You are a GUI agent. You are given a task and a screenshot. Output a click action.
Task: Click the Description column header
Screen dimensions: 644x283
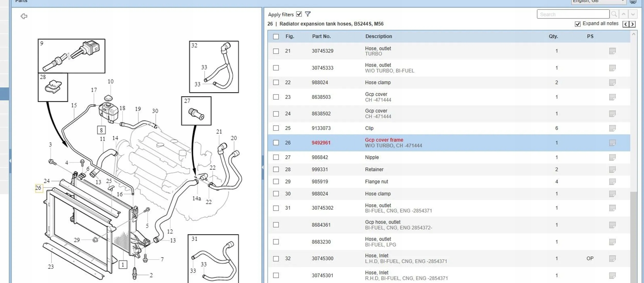[x=378, y=36]
